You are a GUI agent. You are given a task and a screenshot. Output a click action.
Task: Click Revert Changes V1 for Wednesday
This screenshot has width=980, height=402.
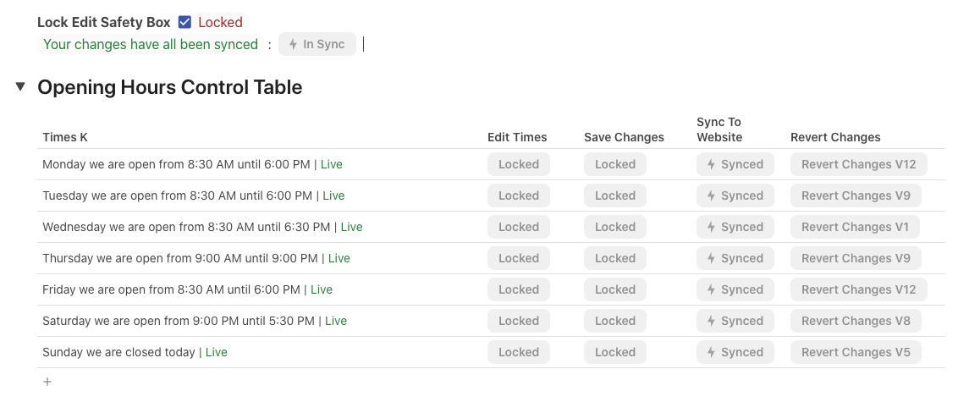pos(855,227)
